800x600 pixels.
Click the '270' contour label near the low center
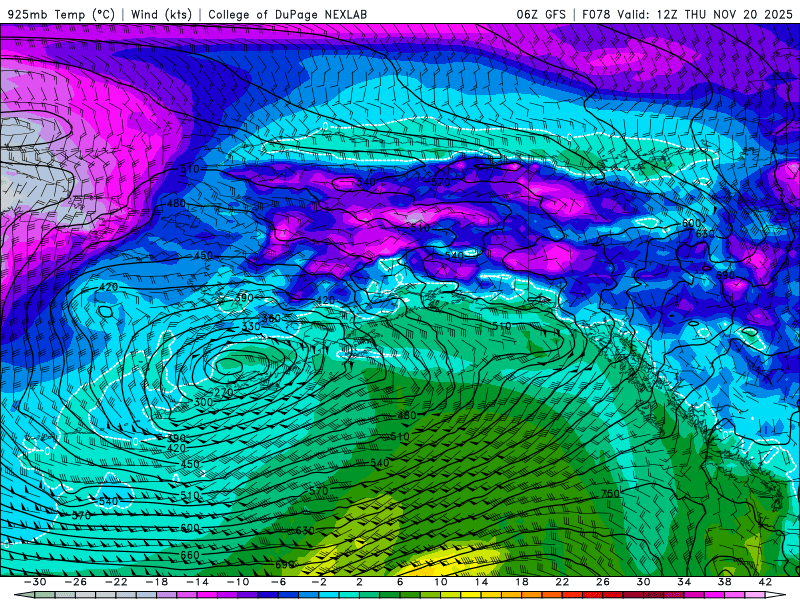click(x=223, y=392)
